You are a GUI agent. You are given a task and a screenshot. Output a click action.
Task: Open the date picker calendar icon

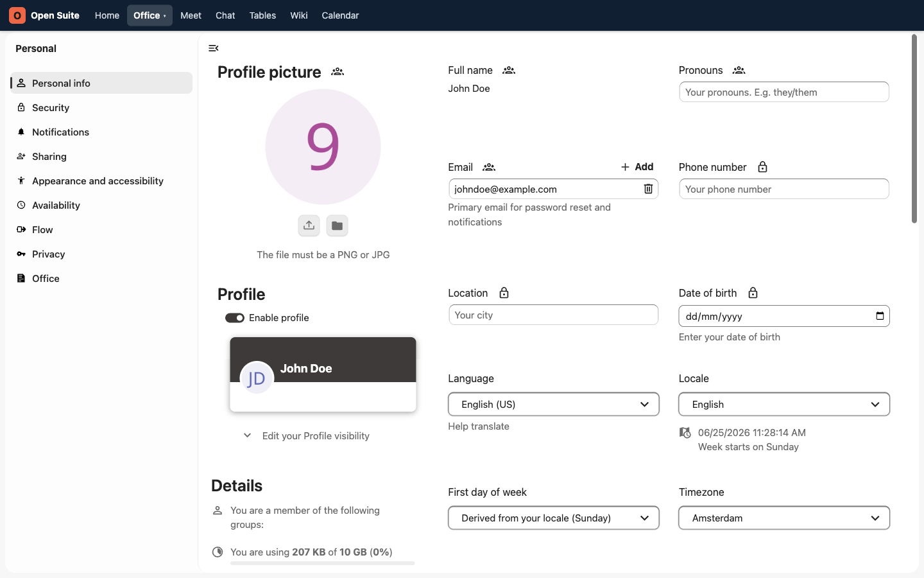coord(880,316)
